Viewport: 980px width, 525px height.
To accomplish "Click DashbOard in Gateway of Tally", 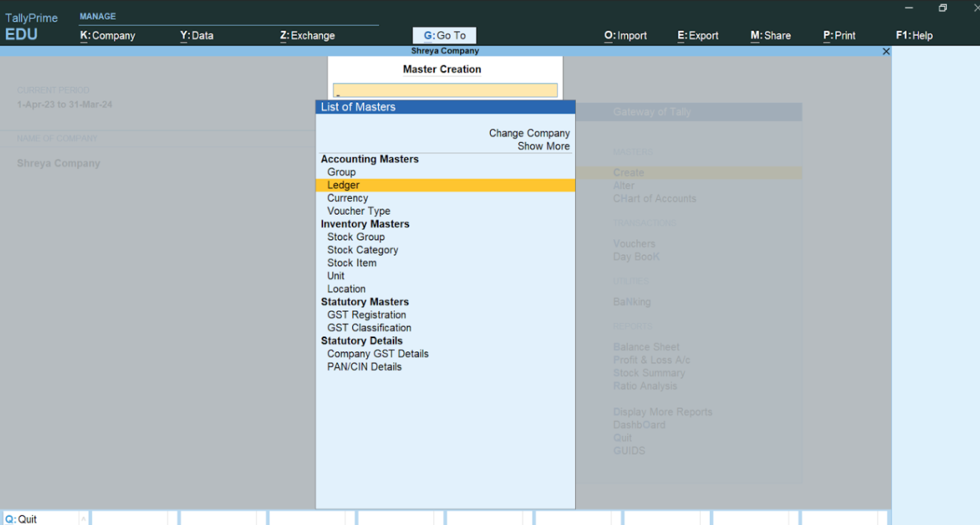I will [639, 425].
